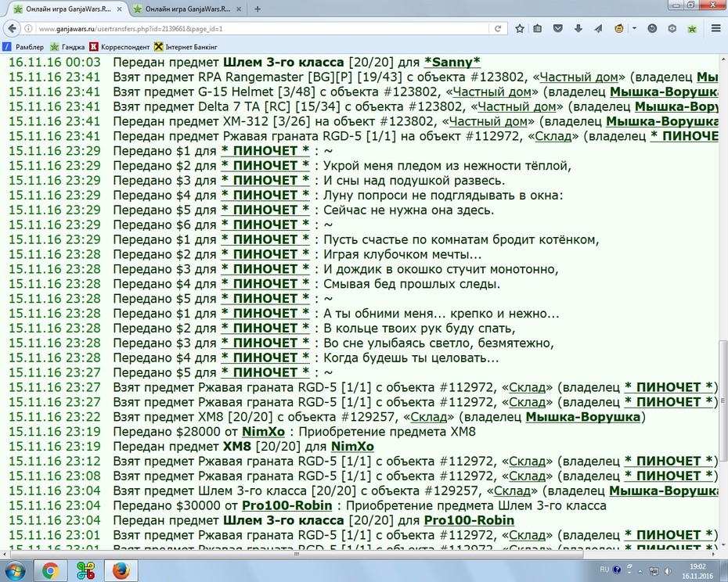Open Pro100-Robin link in the $30000 row
The width and height of the screenshot is (728, 582).
click(287, 506)
